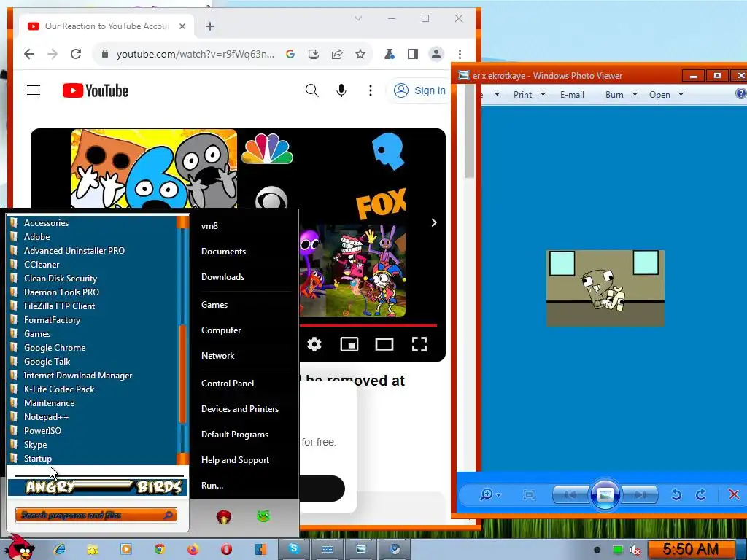This screenshot has height=560, width=747.
Task: Go to YouTube home via logo
Action: point(96,90)
